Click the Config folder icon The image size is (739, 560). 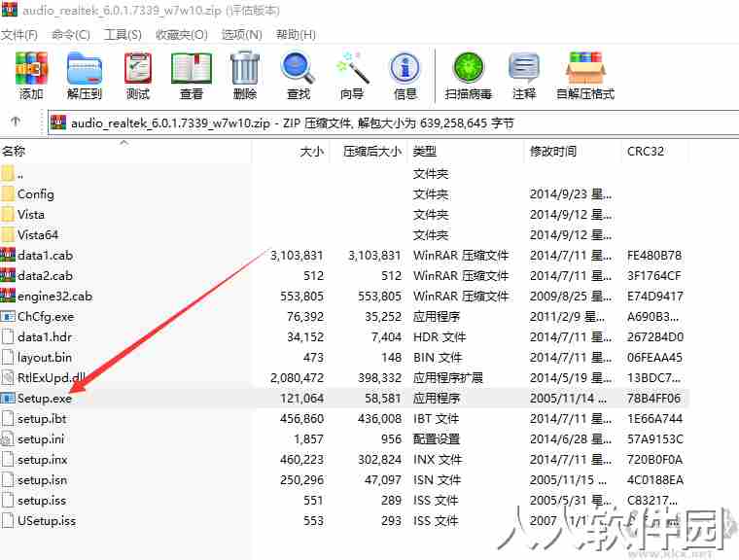(x=8, y=193)
